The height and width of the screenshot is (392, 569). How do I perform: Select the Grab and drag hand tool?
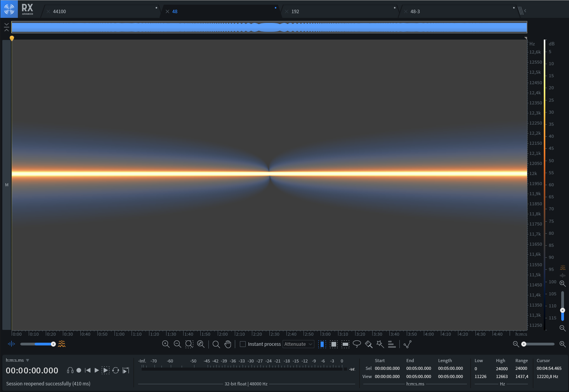228,344
